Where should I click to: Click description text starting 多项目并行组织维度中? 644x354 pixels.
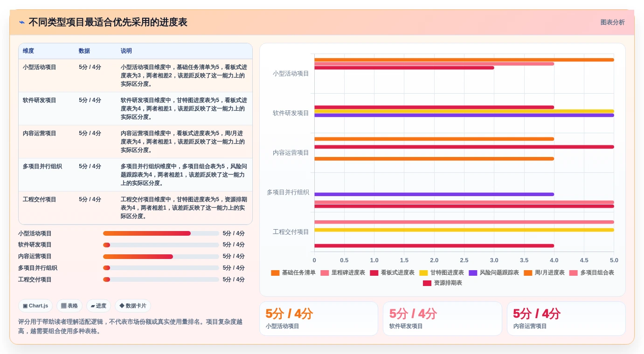coord(184,175)
